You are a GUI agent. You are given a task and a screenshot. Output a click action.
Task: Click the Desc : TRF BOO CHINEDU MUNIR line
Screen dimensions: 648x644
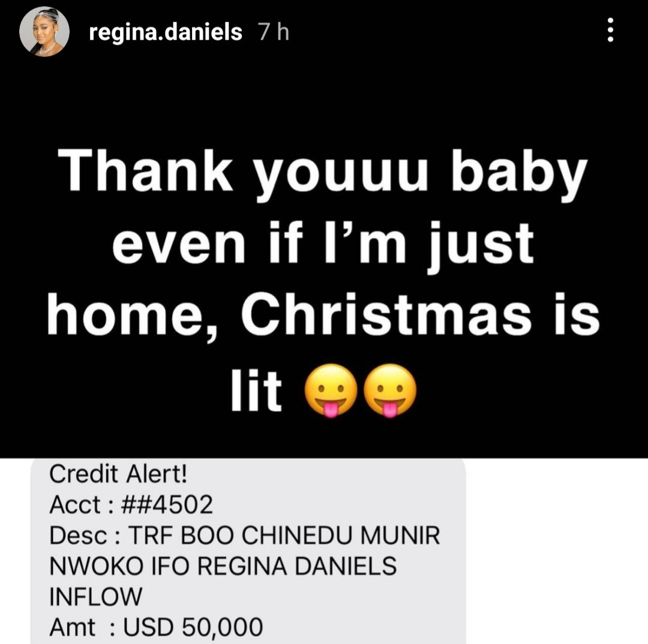click(x=245, y=535)
